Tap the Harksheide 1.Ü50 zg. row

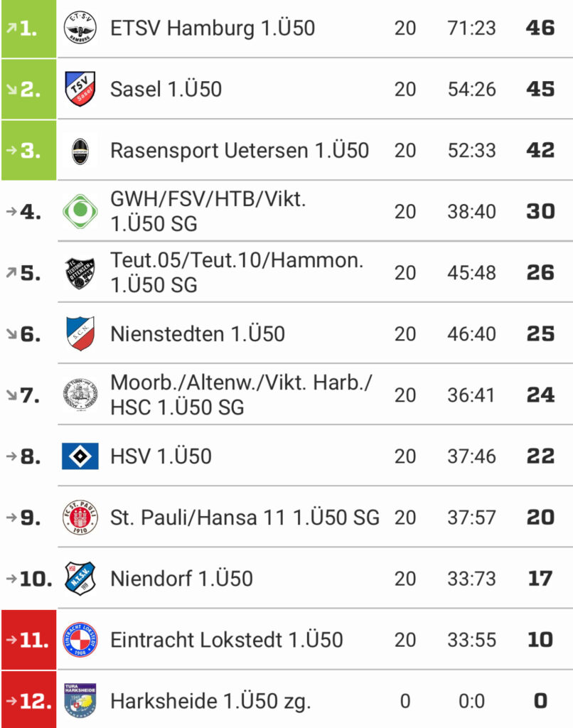click(x=286, y=700)
